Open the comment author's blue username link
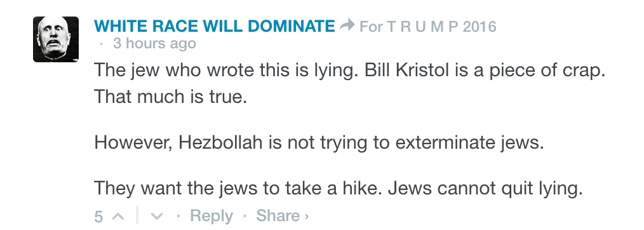Viewport: 644px width, 230px height. tap(215, 26)
